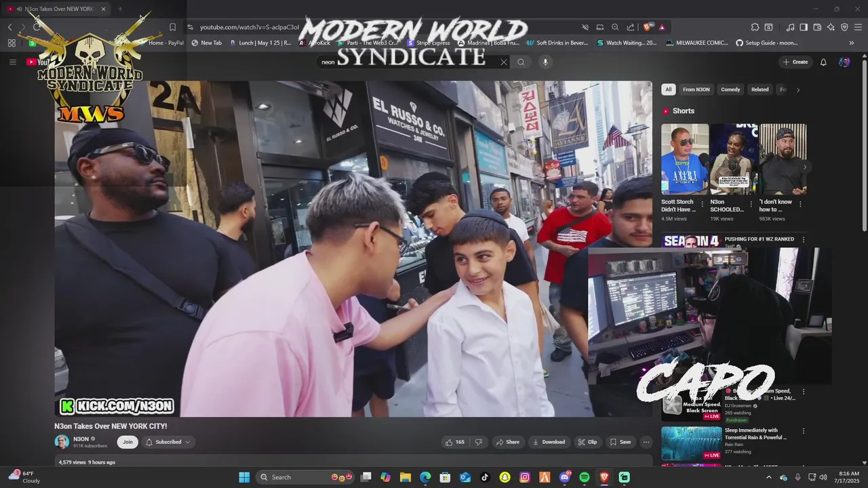Open the browser extensions puzzle icon
The width and height of the screenshot is (868, 488).
click(755, 27)
